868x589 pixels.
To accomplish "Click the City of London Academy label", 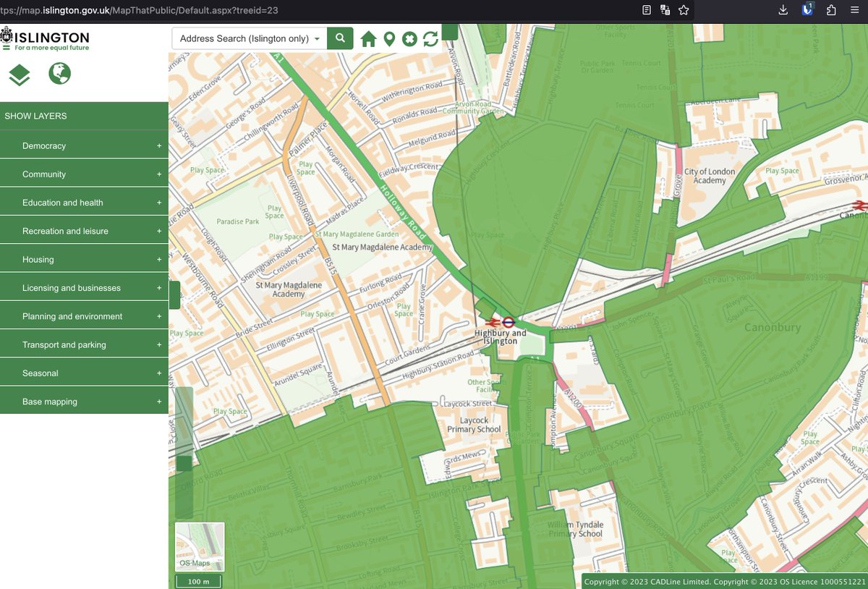I will 710,176.
